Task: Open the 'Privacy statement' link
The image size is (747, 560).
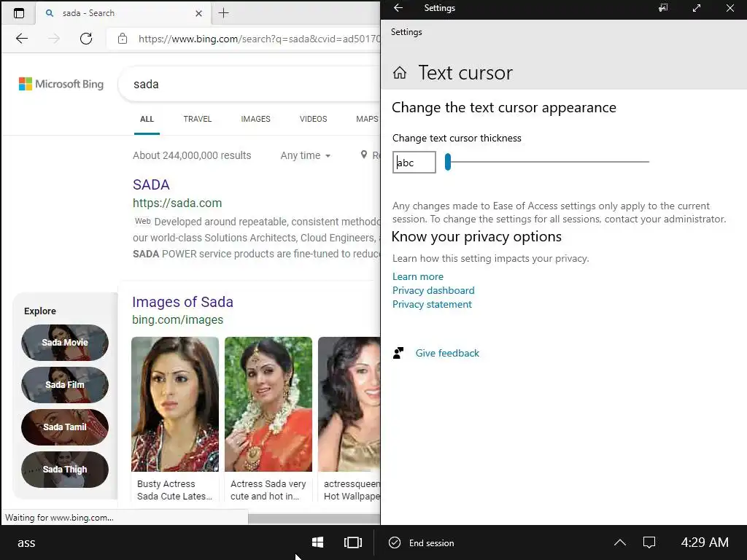Action: (x=432, y=304)
